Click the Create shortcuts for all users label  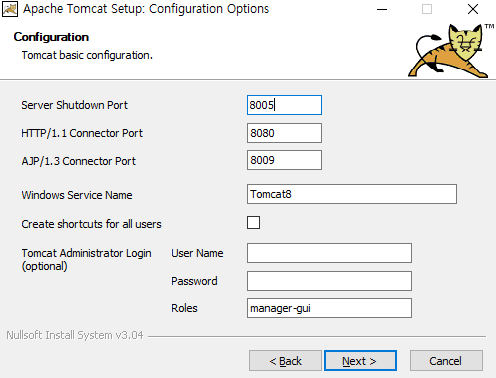pyautogui.click(x=91, y=224)
